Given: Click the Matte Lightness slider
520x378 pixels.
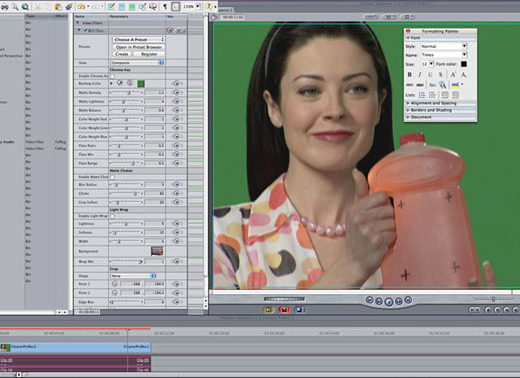Looking at the screenshot, I should (127, 102).
